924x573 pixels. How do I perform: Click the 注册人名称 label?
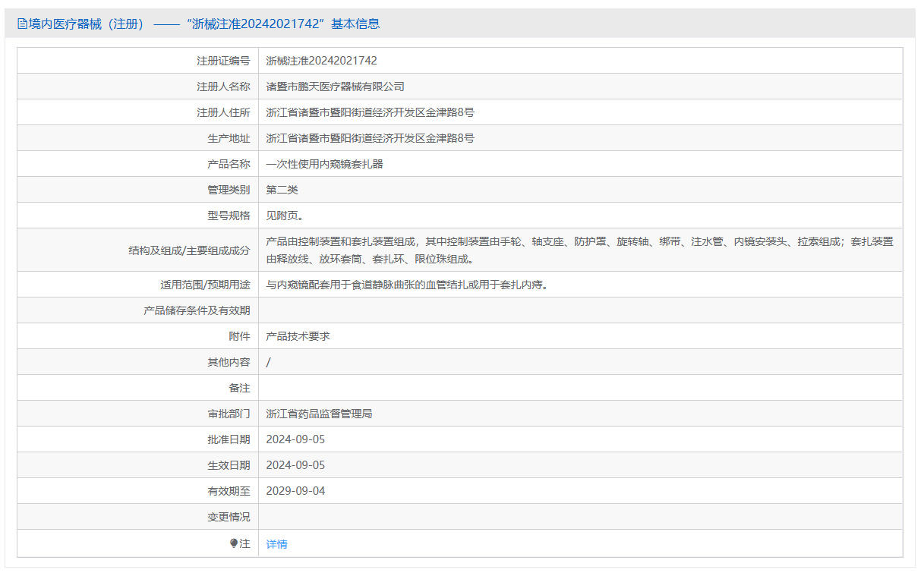coord(223,87)
